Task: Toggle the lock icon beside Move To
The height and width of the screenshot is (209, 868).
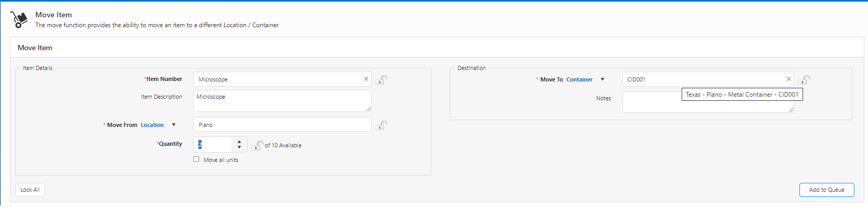Action: click(805, 80)
